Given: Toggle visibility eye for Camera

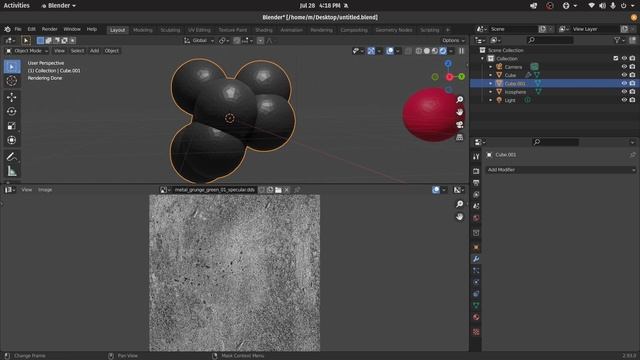Looking at the screenshot, I should pyautogui.click(x=624, y=67).
